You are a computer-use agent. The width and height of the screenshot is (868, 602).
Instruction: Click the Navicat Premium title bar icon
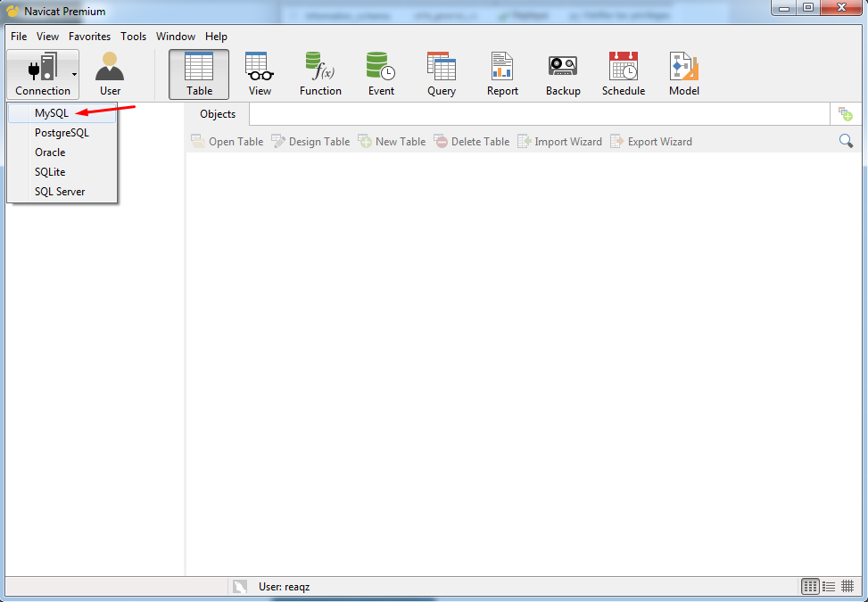12,11
